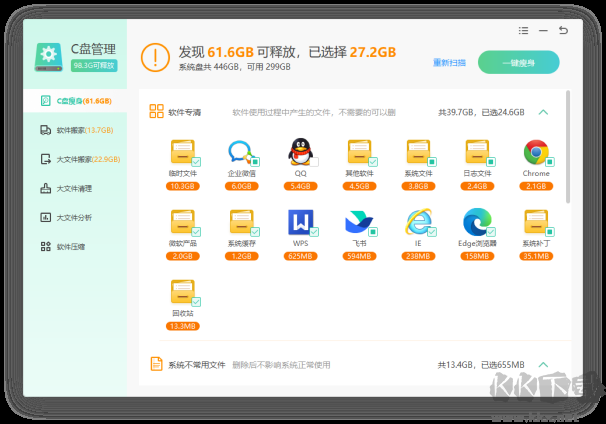Click the 98.3G可释放 badge

(94, 65)
